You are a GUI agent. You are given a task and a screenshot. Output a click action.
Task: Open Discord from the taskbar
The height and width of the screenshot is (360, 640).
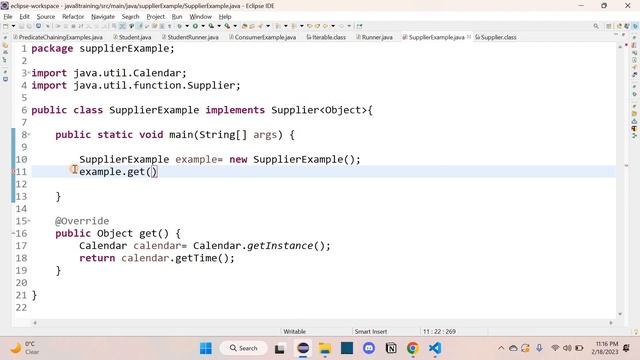[369, 348]
